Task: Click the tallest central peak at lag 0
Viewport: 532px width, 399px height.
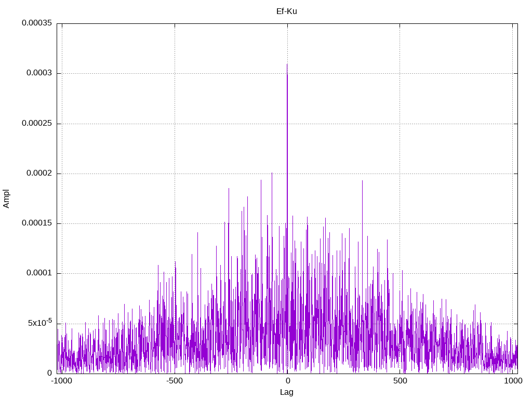Action: click(287, 64)
